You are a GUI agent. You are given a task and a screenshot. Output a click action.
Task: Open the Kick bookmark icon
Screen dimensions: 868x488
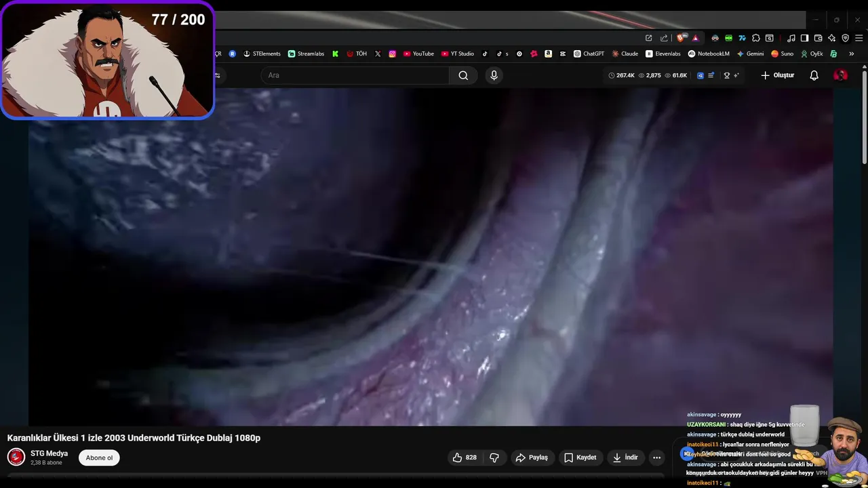pyautogui.click(x=335, y=54)
